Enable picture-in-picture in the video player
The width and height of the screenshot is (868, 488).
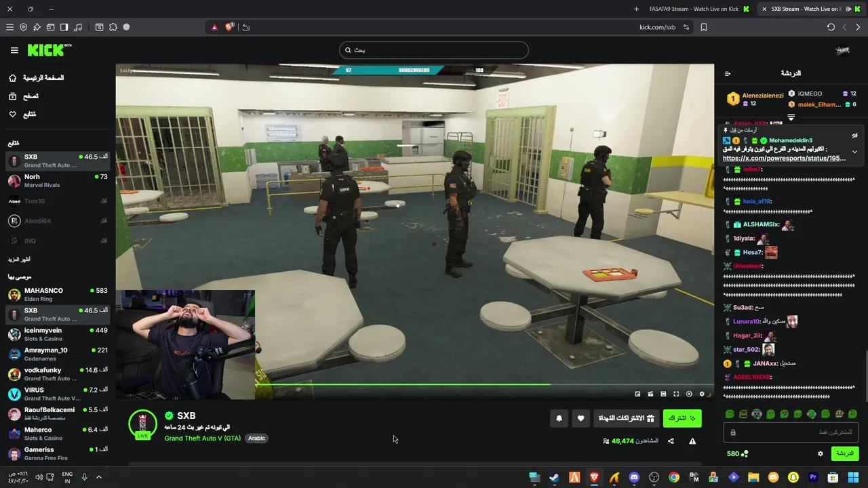[637, 394]
